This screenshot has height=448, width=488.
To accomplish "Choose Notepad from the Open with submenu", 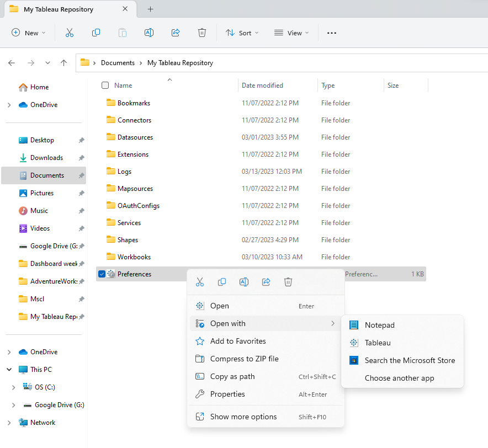I will pos(379,326).
